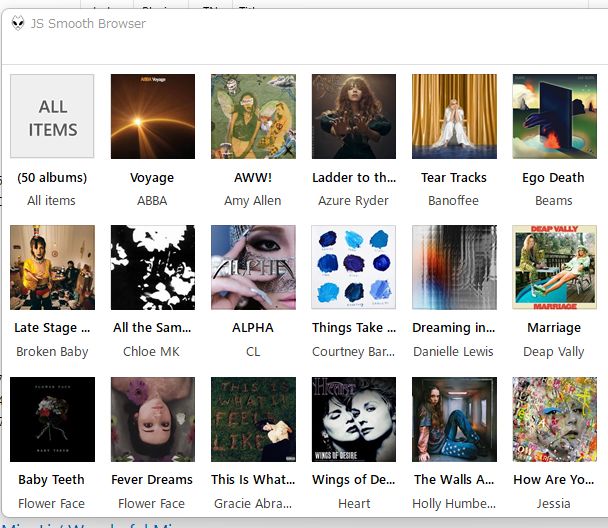Click the JS Smooth Browser panel title
This screenshot has width=608, height=528.
88,23
